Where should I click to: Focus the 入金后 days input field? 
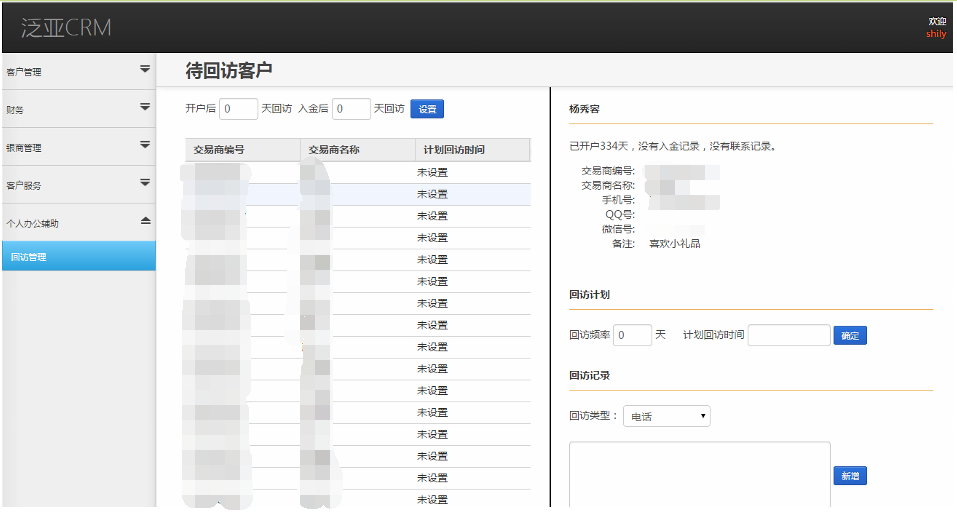tap(352, 109)
